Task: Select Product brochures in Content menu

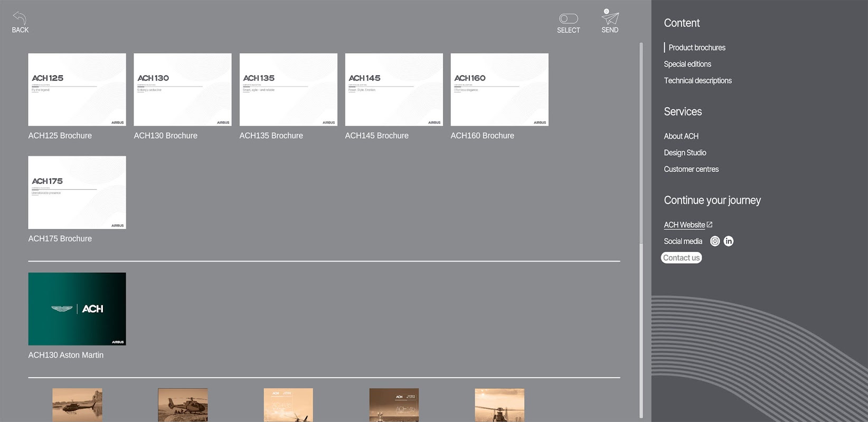Action: 697,47
